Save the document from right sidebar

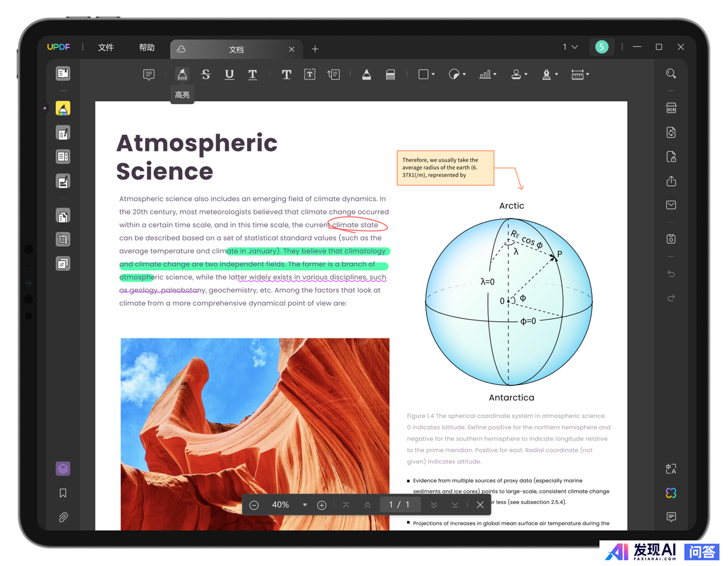point(671,239)
